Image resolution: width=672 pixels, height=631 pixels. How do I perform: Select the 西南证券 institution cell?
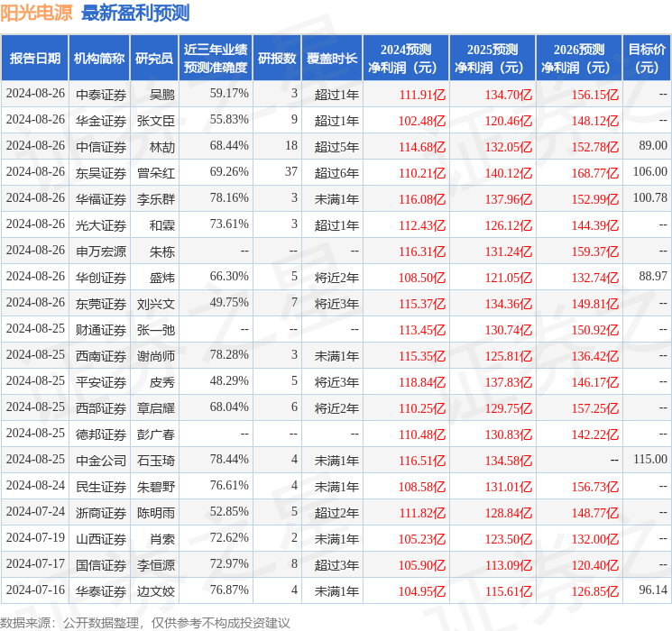tap(101, 355)
